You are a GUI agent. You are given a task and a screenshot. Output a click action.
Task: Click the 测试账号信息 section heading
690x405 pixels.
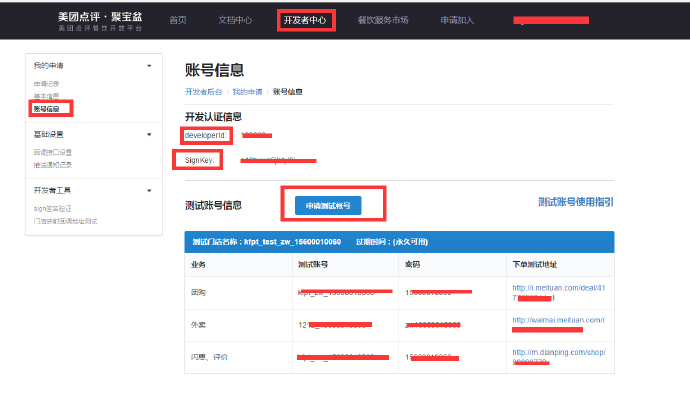213,205
